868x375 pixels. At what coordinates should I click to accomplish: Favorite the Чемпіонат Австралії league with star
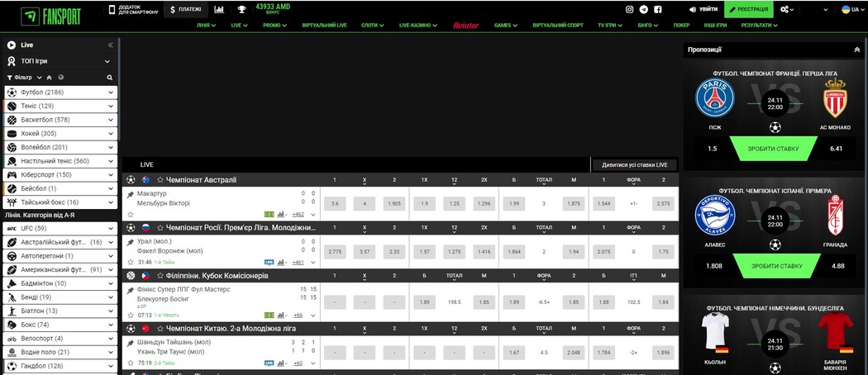click(160, 179)
